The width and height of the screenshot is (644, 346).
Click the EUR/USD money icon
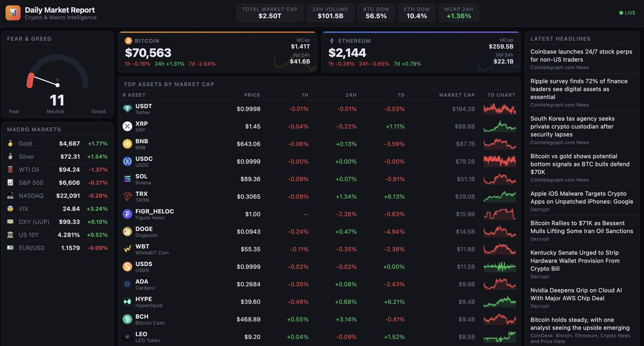pyautogui.click(x=10, y=248)
